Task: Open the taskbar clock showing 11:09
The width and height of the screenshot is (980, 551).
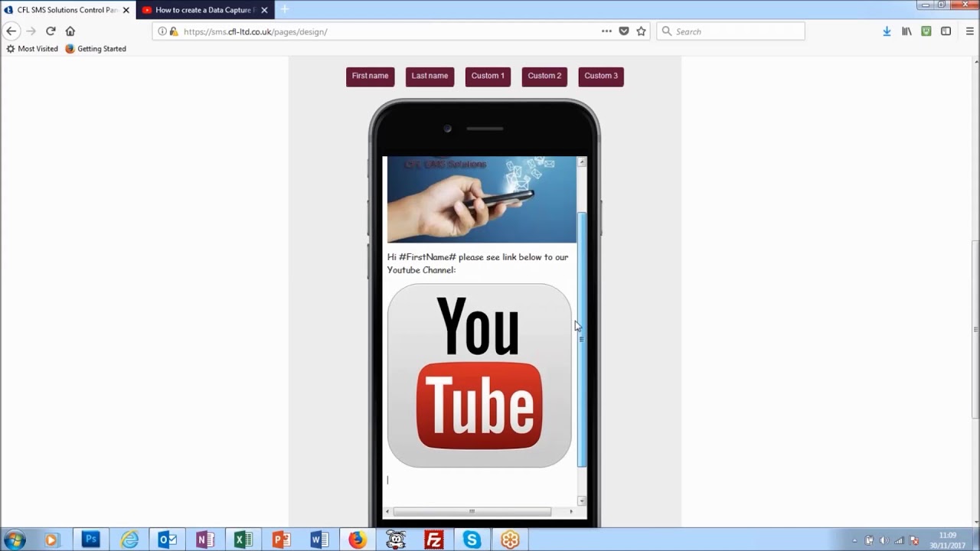Action: 948,540
